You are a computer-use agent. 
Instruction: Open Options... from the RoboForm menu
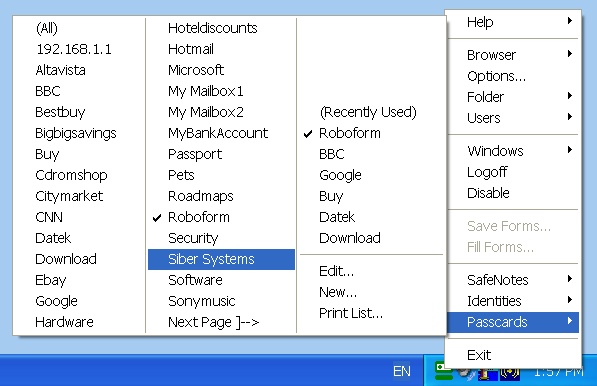pyautogui.click(x=513, y=76)
